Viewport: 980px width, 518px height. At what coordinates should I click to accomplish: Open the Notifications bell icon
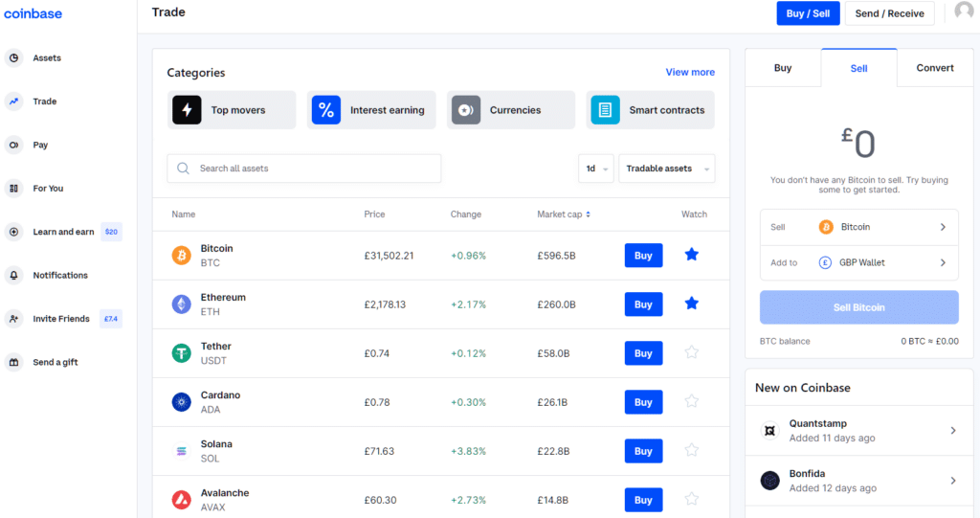click(x=13, y=275)
